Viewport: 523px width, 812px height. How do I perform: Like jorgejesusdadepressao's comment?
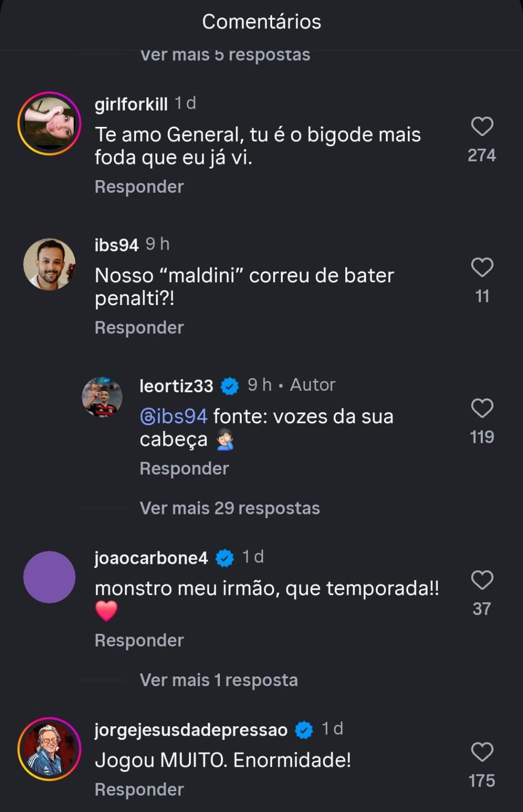tap(482, 752)
